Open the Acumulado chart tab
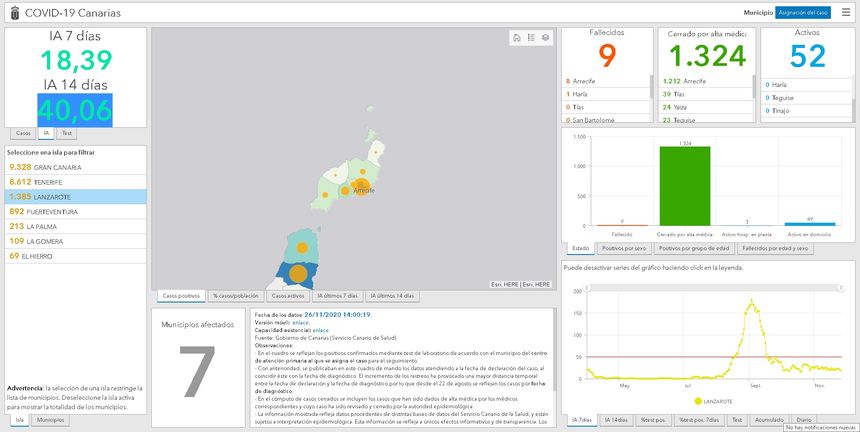860x432 pixels. click(x=767, y=420)
